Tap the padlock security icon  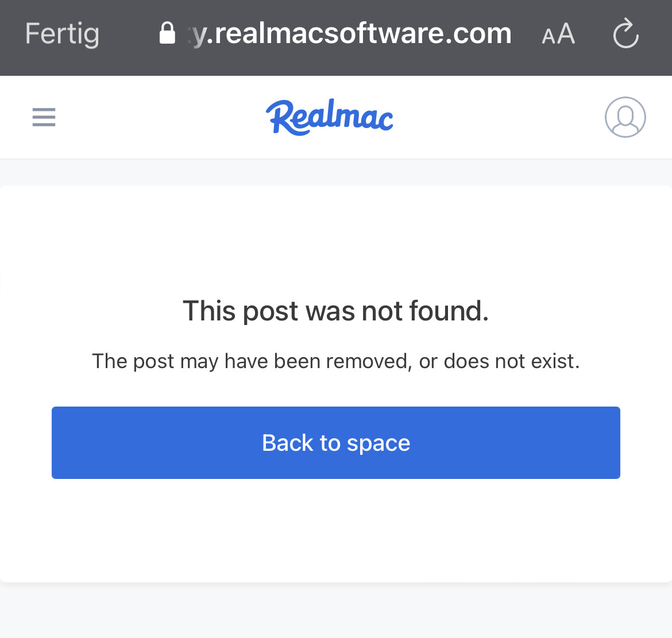(x=167, y=33)
